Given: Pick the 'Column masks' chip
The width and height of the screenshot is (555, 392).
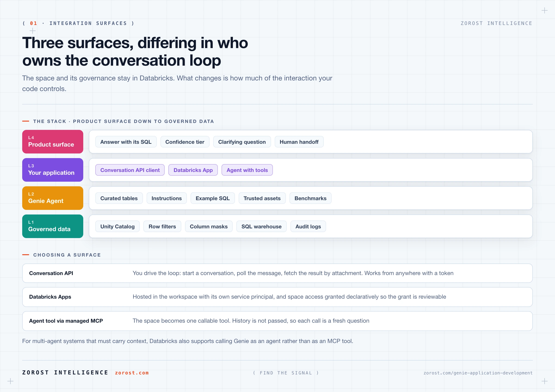Looking at the screenshot, I should [209, 227].
